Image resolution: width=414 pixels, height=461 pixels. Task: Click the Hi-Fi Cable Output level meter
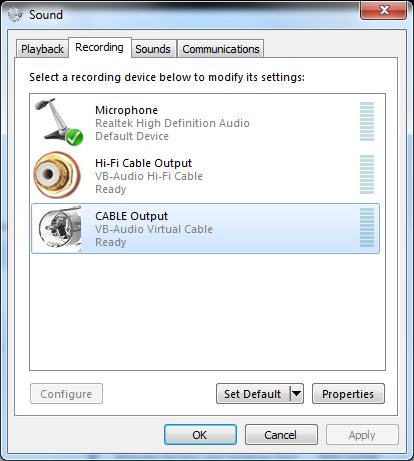pos(367,174)
